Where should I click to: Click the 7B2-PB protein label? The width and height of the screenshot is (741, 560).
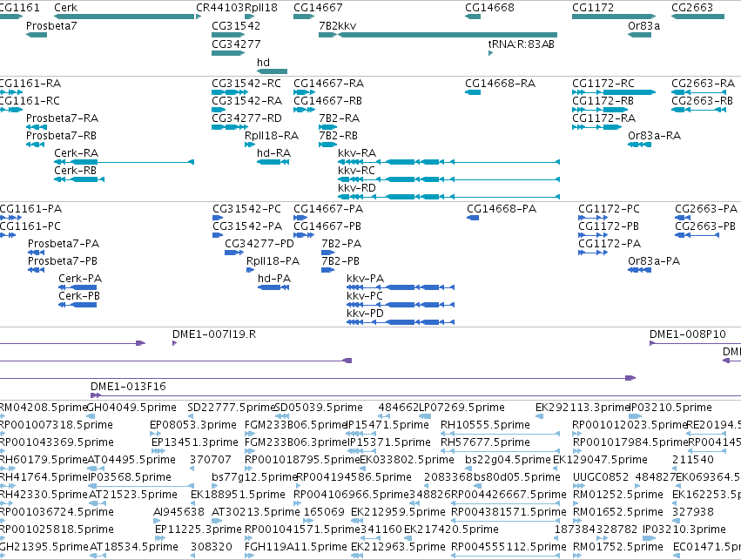(x=340, y=261)
